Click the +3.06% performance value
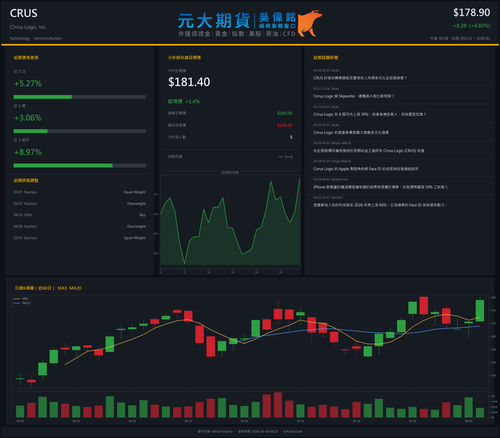This screenshot has height=438, width=500. pos(28,118)
